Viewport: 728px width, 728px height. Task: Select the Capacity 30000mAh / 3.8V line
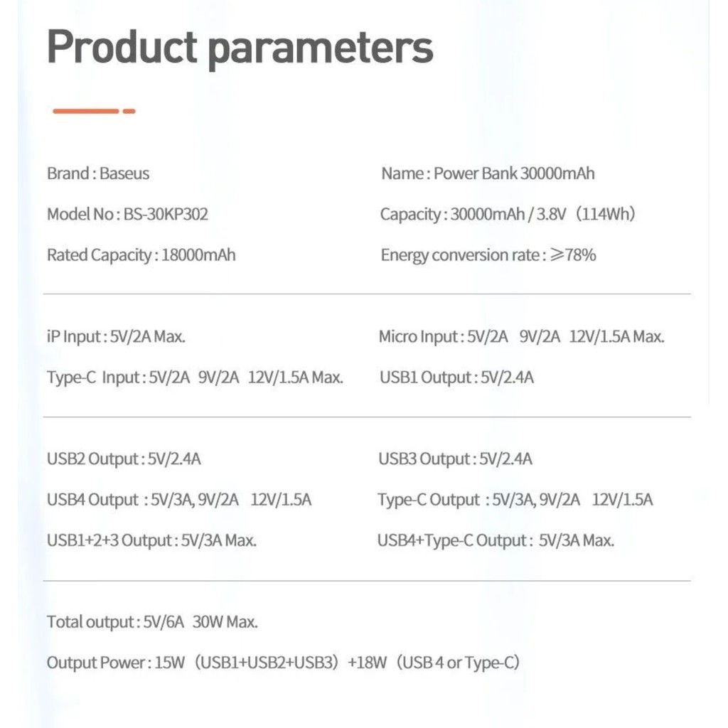coord(507,214)
